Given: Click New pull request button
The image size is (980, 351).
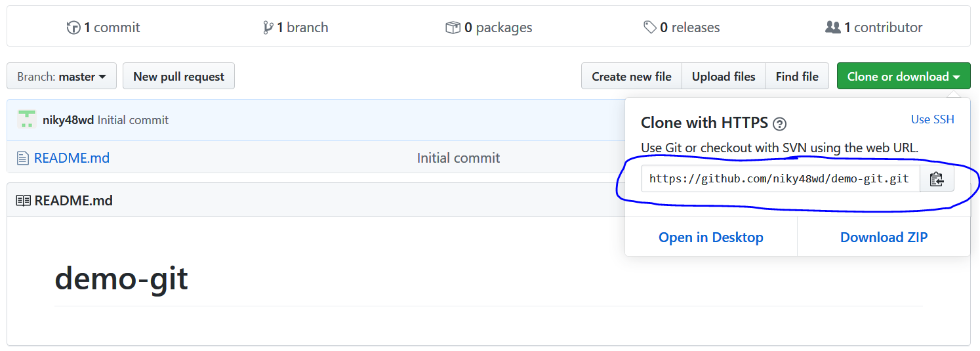Looking at the screenshot, I should (x=178, y=76).
